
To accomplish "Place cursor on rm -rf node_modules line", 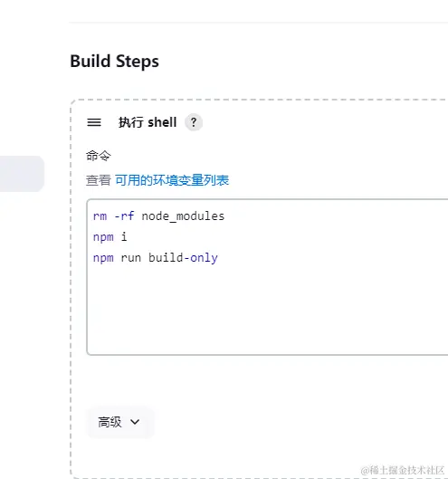I will (x=158, y=216).
